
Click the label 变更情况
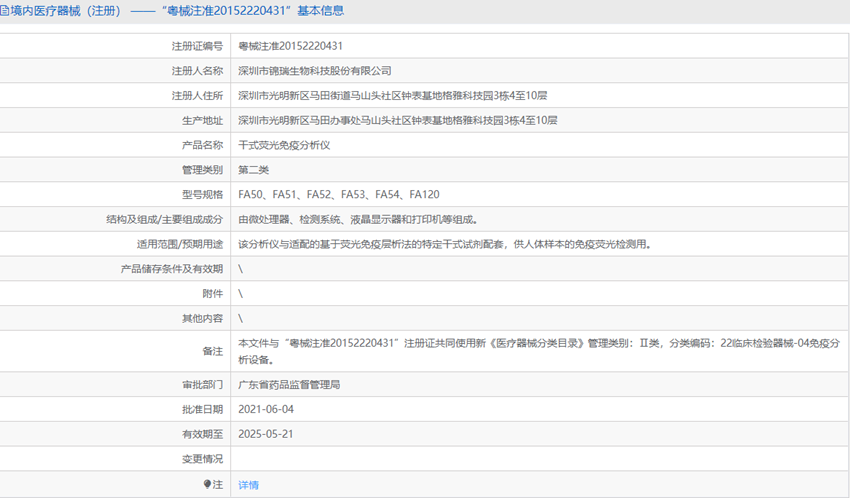[x=202, y=459]
